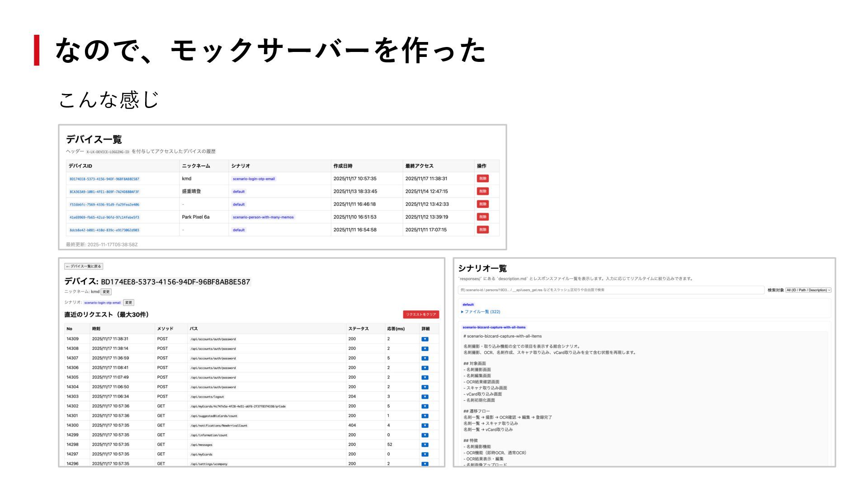
Task: Click 変更 next to nickname kmd
Action: 106,292
